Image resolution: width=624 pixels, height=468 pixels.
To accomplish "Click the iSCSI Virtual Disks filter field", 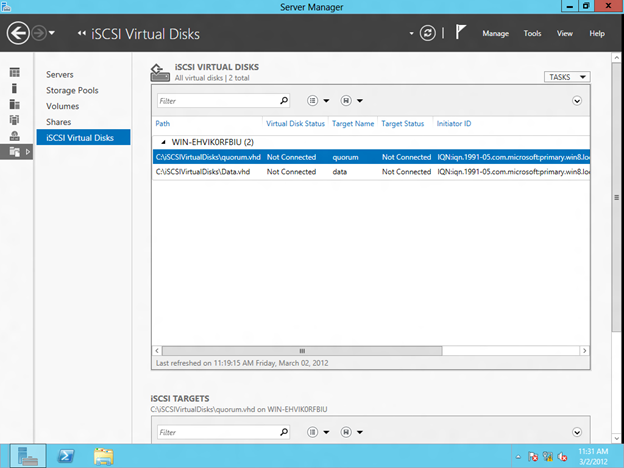I will tap(215, 100).
